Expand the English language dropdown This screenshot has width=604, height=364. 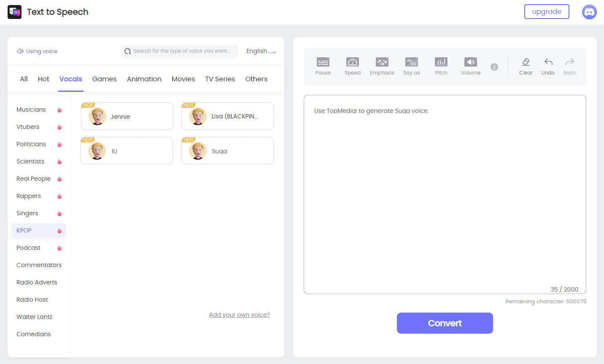(x=261, y=51)
